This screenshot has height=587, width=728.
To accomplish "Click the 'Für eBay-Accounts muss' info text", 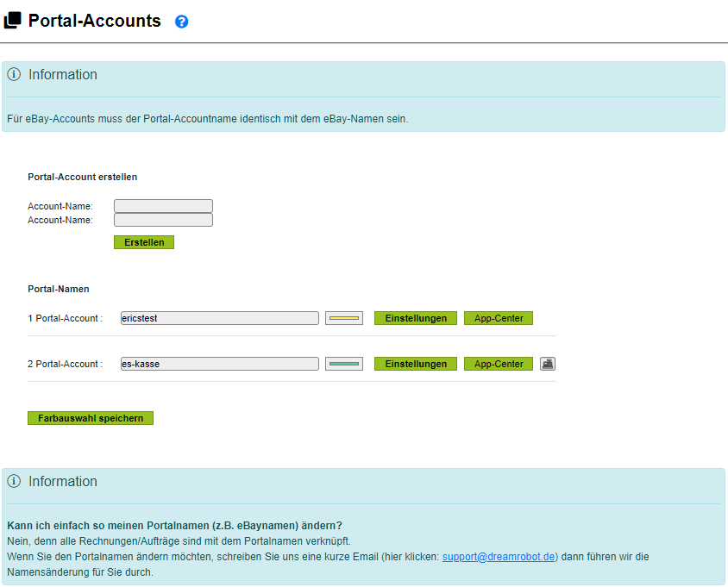I will pyautogui.click(x=208, y=119).
